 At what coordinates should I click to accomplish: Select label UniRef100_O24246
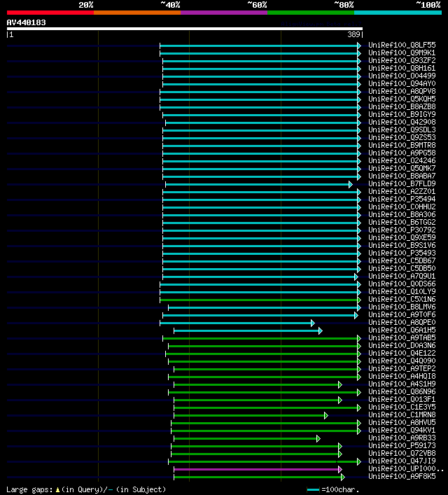[x=402, y=161]
